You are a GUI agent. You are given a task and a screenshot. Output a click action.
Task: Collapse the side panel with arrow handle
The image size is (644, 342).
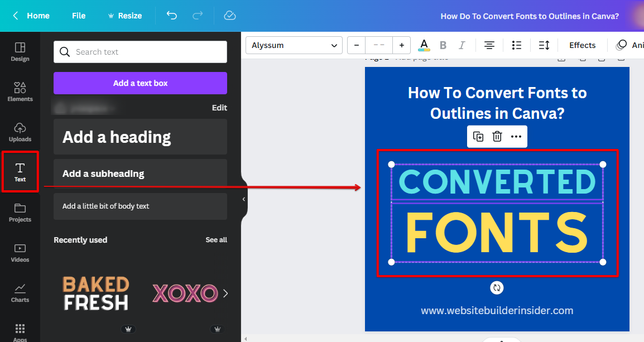point(244,199)
